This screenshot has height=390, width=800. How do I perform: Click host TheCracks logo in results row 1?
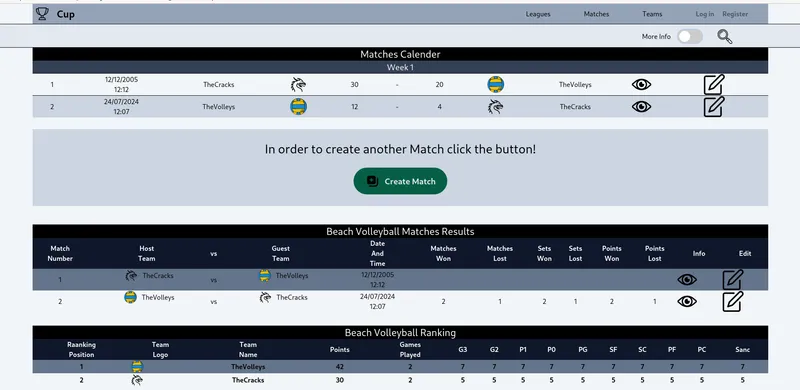click(x=131, y=276)
